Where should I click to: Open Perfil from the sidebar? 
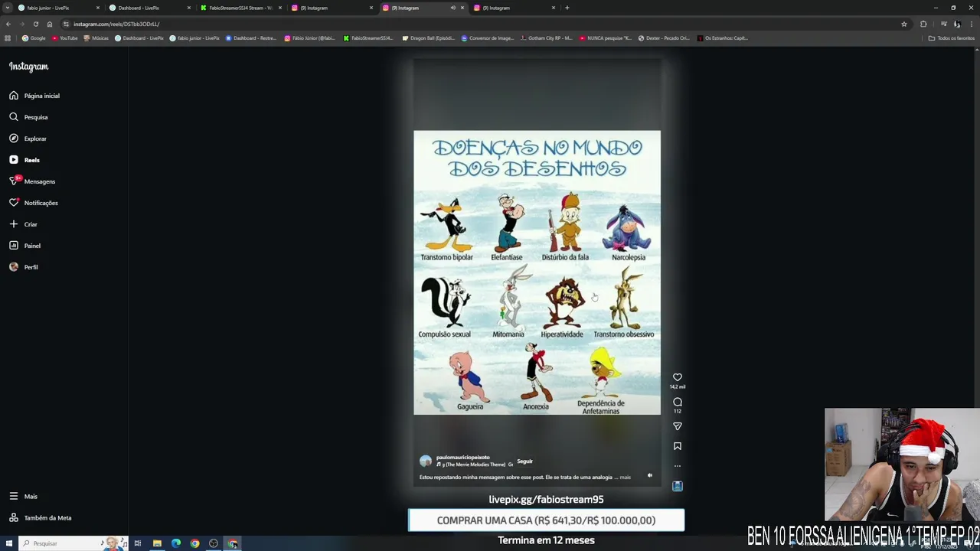pos(24,267)
